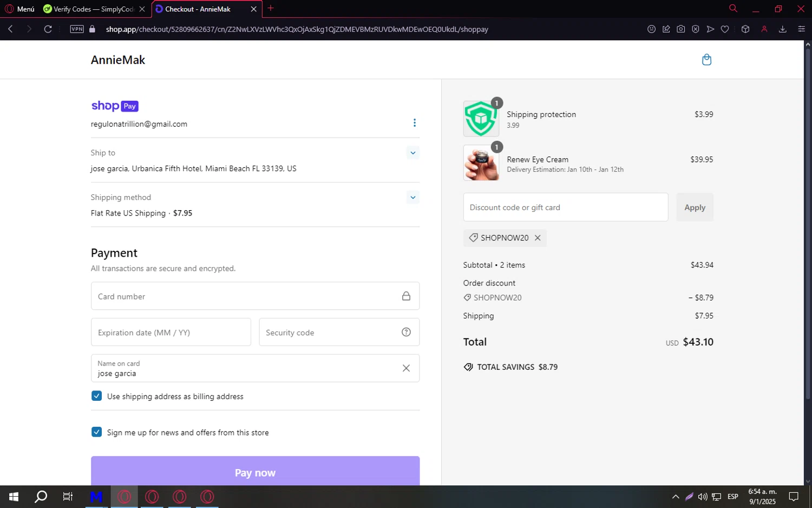The width and height of the screenshot is (812, 508).
Task: Open the downloads icon
Action: click(x=783, y=29)
